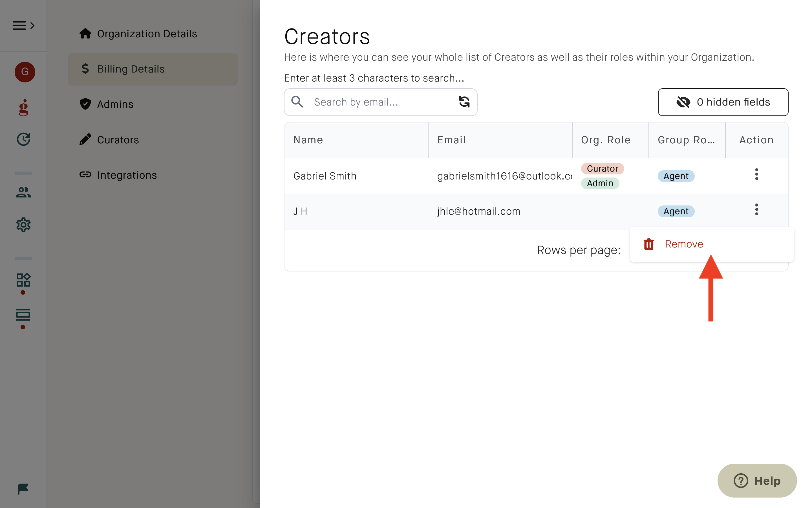Click the refresh icon in search box

(x=464, y=102)
